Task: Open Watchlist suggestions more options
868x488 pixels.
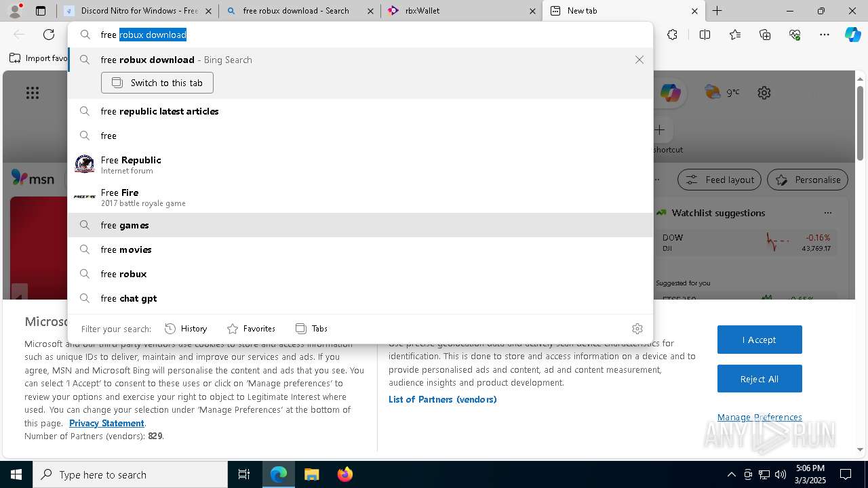Action: [827, 213]
